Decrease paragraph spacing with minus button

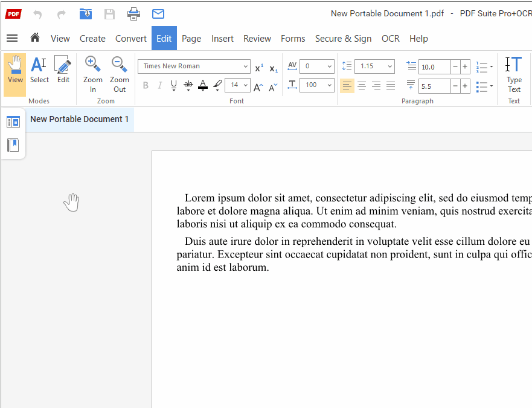point(455,86)
